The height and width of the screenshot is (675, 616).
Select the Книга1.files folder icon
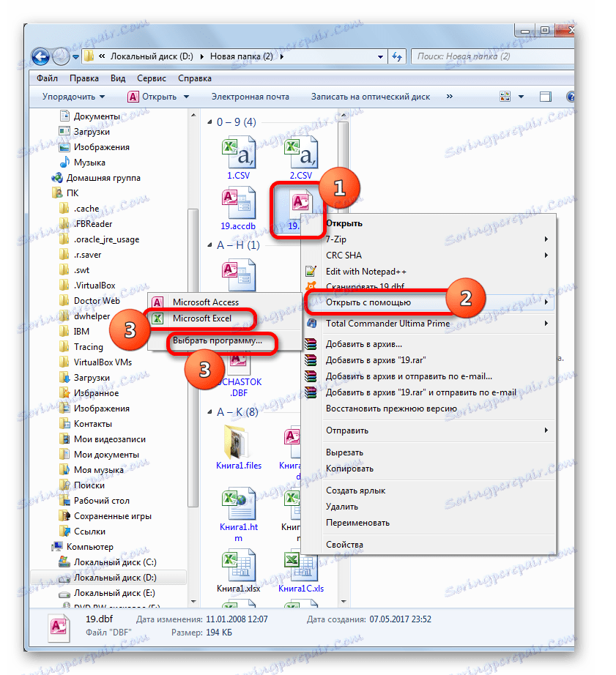coord(238,442)
